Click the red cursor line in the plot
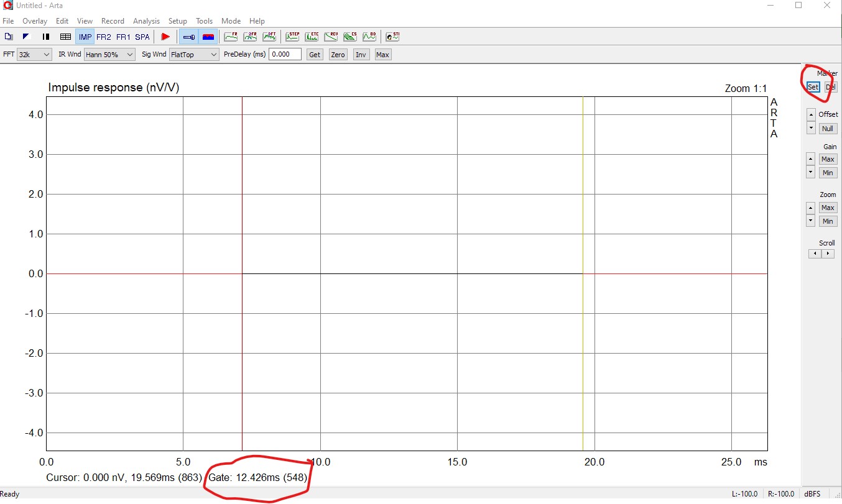Viewport: 842px width, 504px height. [242, 273]
